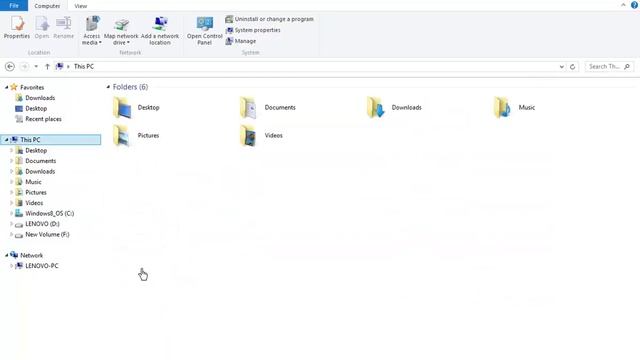Refresh the This PC view
The width and height of the screenshot is (640, 360).
click(x=572, y=67)
